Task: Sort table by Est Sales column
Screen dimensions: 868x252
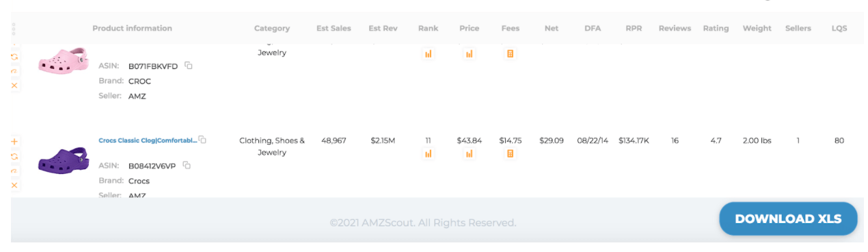Action: pyautogui.click(x=334, y=28)
